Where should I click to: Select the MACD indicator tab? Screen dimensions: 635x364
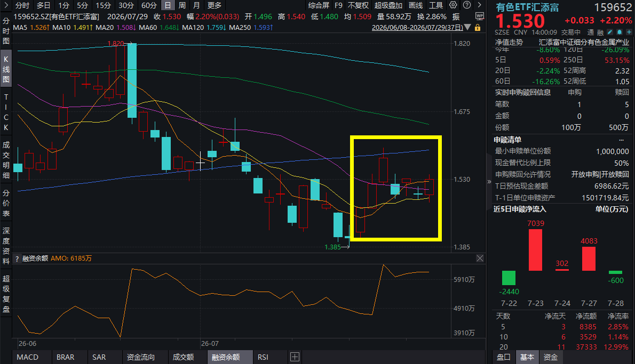pyautogui.click(x=28, y=357)
